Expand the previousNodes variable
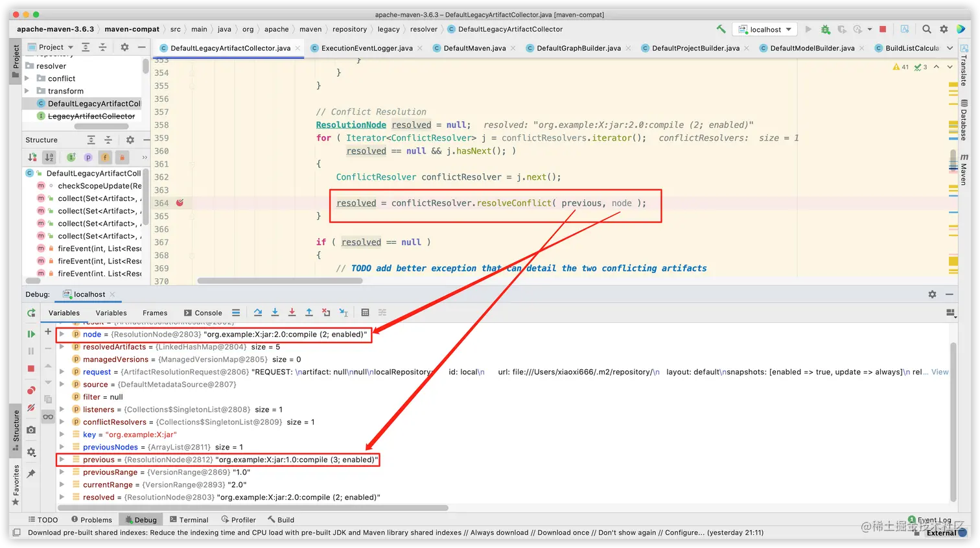 coord(62,447)
